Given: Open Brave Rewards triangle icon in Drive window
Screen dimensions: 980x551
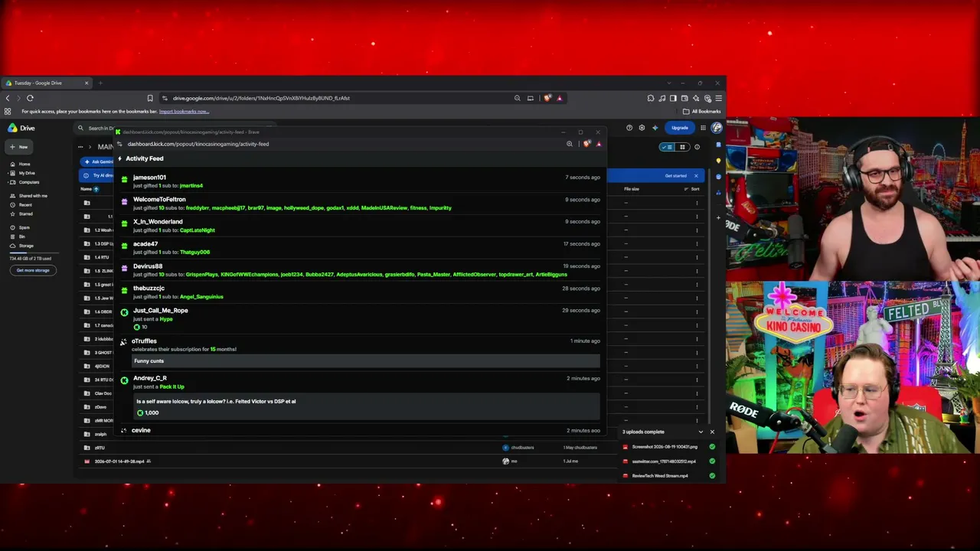Looking at the screenshot, I should pos(560,98).
